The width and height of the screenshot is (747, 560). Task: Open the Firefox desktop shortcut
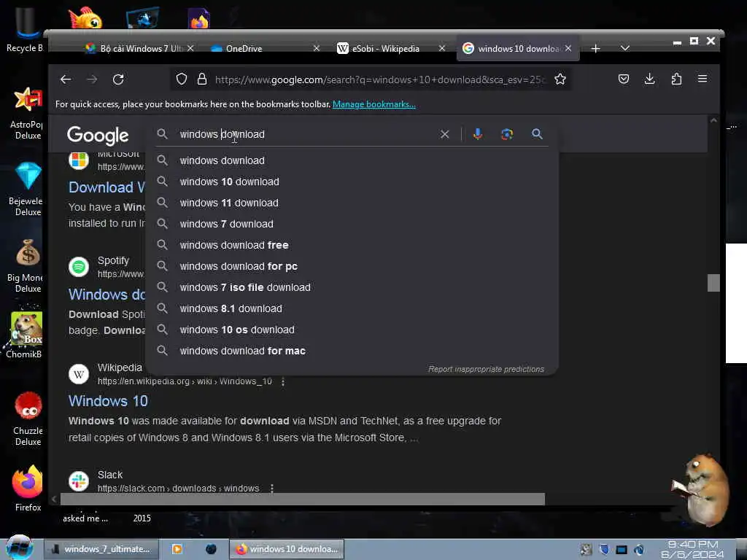pos(28,489)
